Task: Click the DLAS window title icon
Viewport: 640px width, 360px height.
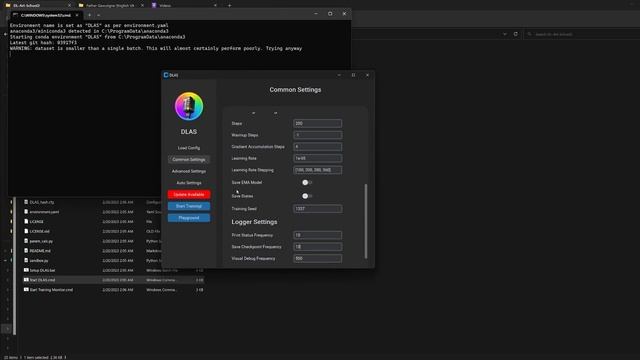Action: [166, 75]
